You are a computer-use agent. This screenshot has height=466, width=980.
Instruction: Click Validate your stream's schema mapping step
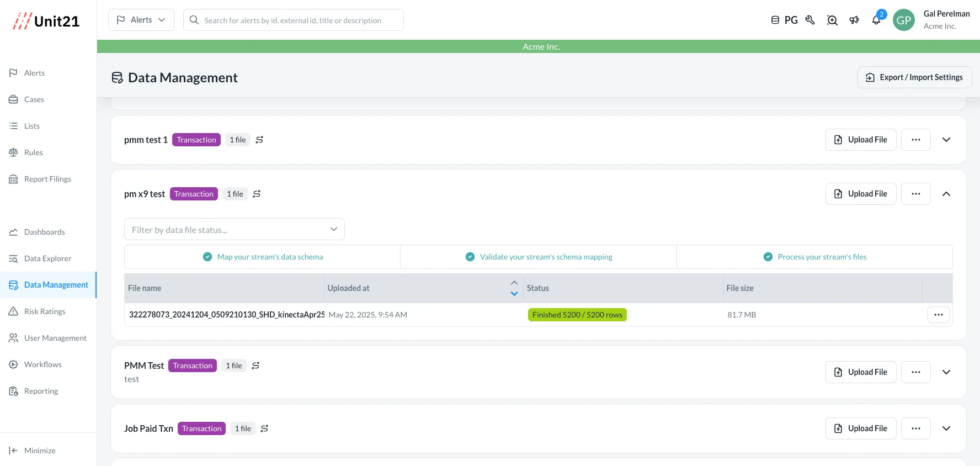click(539, 257)
